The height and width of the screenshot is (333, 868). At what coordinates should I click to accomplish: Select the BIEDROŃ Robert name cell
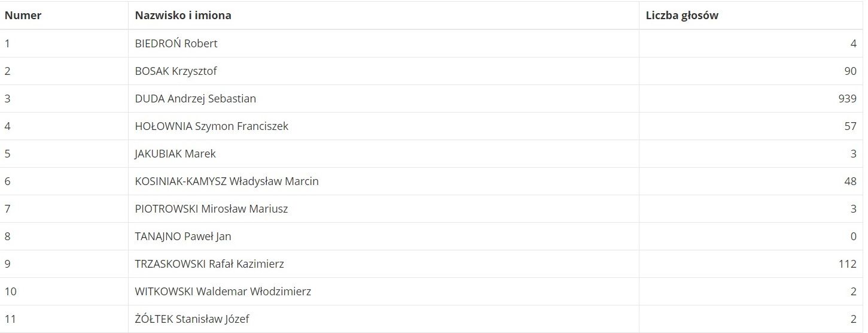[176, 43]
